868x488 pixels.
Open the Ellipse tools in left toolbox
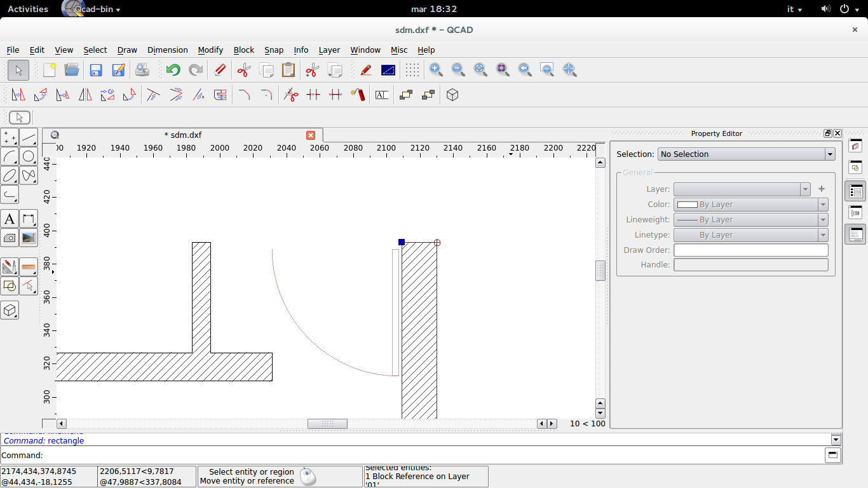pyautogui.click(x=10, y=175)
